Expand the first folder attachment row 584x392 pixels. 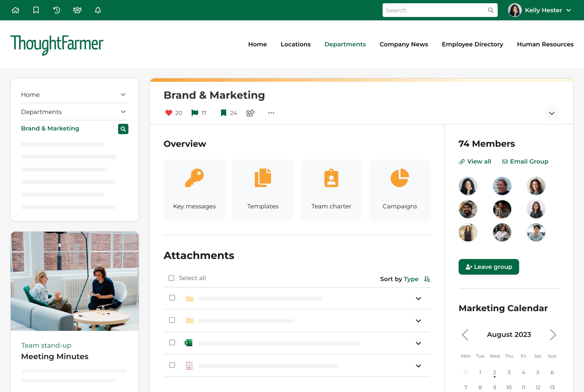[418, 298]
